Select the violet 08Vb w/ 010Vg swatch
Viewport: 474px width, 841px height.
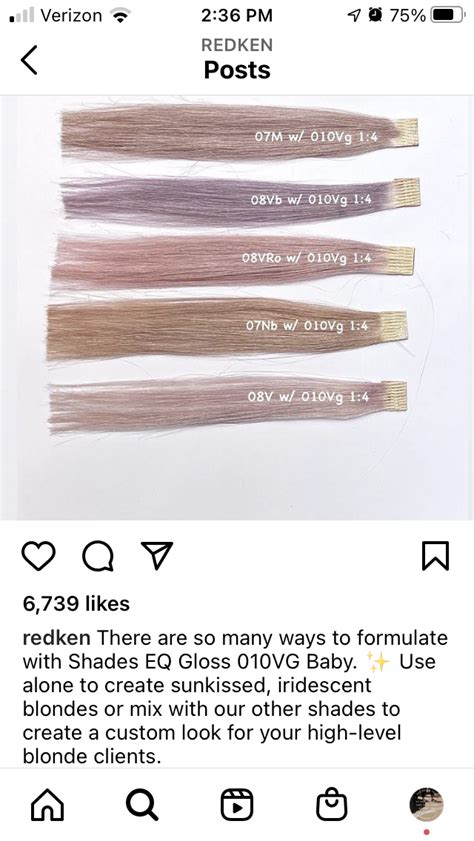tap(240, 199)
